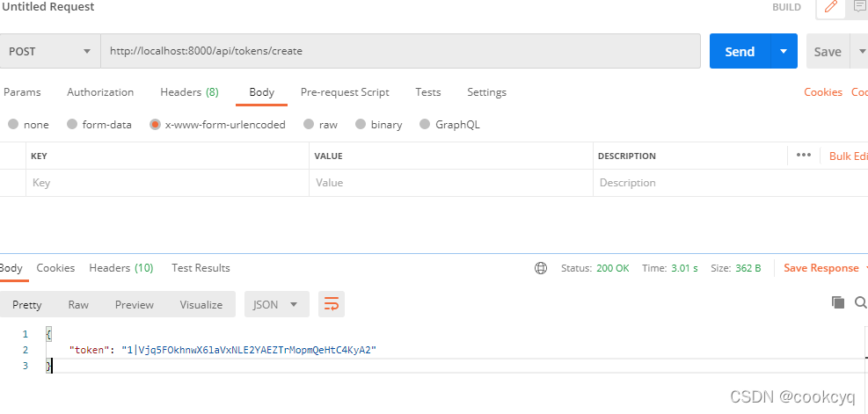Open the Authorization tab

pyautogui.click(x=100, y=92)
